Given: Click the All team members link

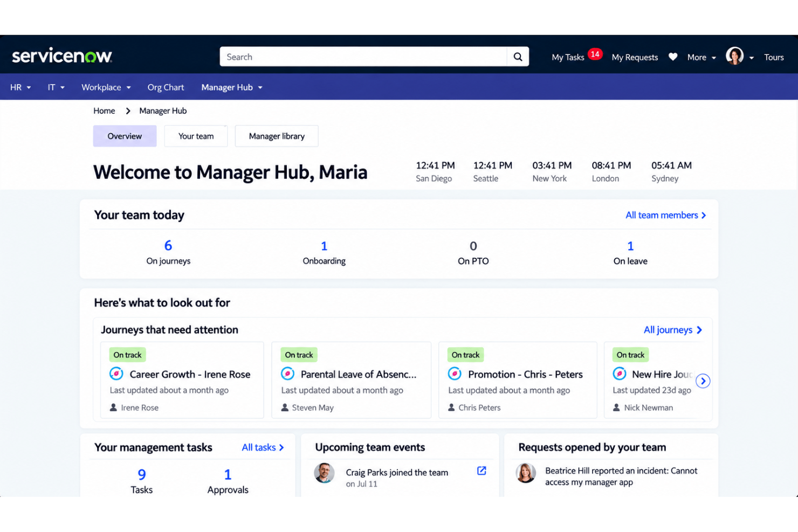Looking at the screenshot, I should 666,215.
